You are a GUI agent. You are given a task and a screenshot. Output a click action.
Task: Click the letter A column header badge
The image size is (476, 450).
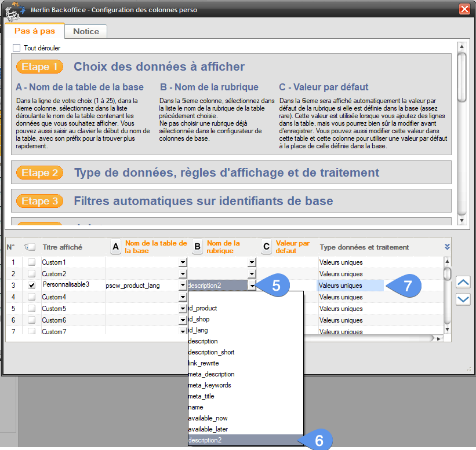(115, 247)
